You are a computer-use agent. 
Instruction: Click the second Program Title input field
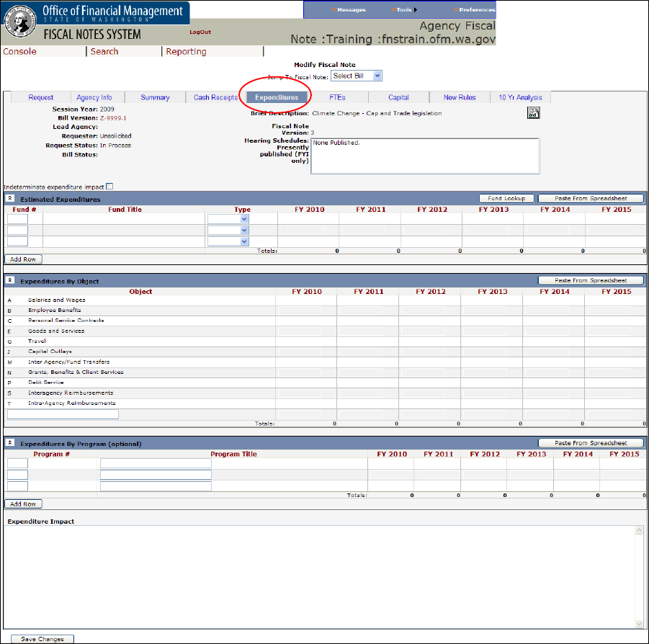[156, 475]
